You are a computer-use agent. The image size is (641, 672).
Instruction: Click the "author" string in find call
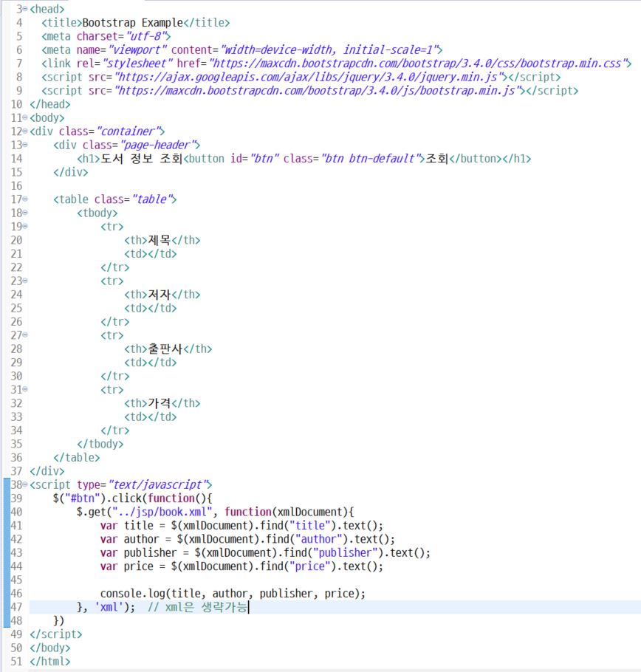click(x=318, y=539)
